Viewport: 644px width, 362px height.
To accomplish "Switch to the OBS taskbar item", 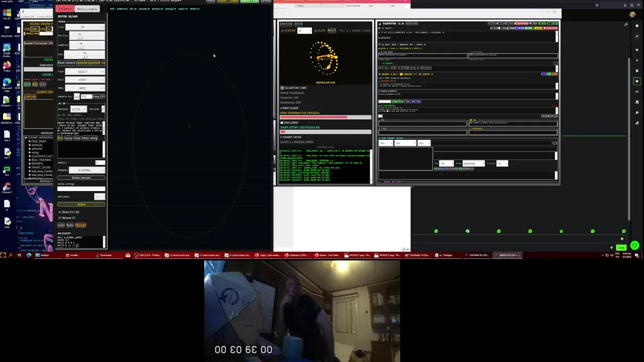I will [x=147, y=255].
